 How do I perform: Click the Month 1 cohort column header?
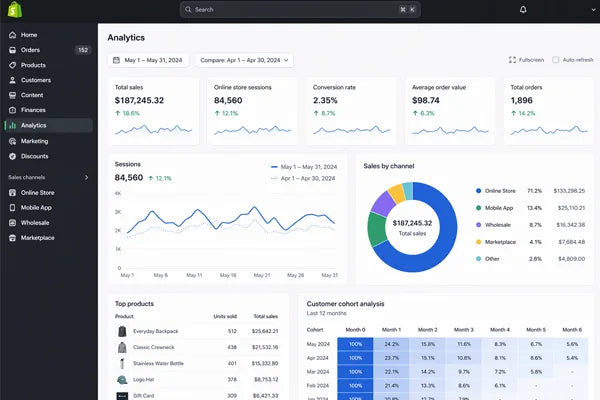391,330
